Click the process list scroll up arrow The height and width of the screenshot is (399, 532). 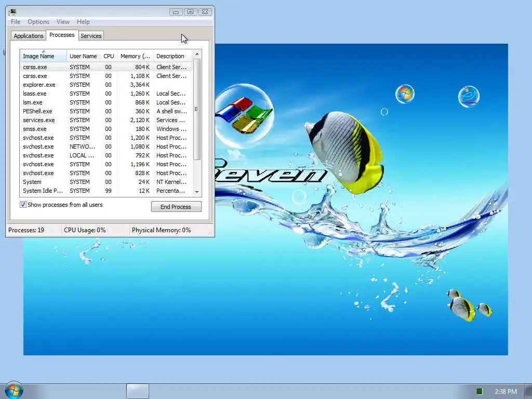pos(197,54)
